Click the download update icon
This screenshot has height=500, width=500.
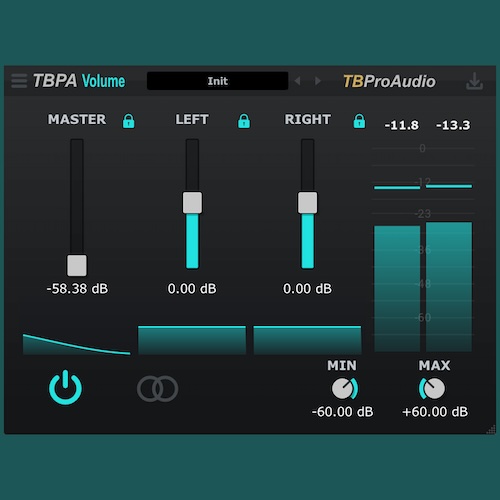click(474, 81)
